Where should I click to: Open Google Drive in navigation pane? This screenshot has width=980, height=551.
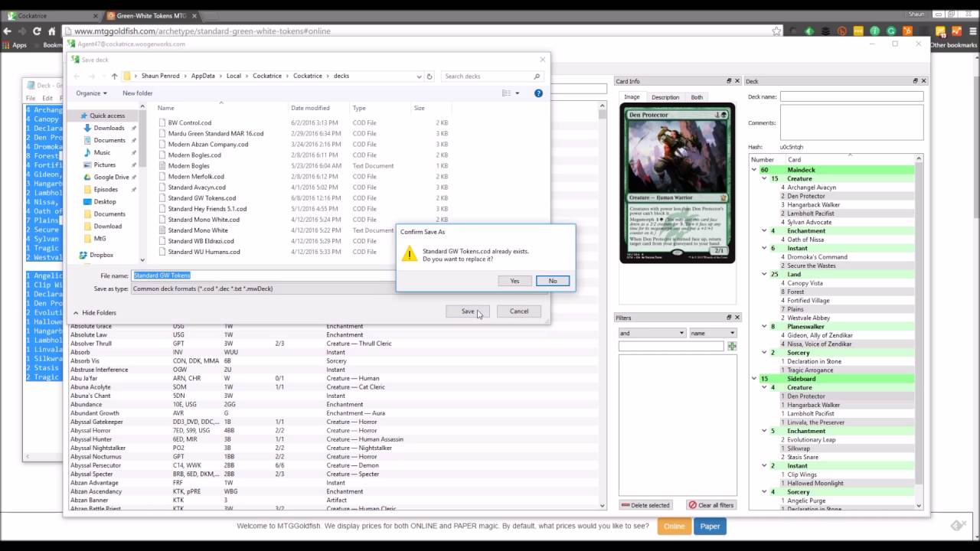pyautogui.click(x=111, y=177)
